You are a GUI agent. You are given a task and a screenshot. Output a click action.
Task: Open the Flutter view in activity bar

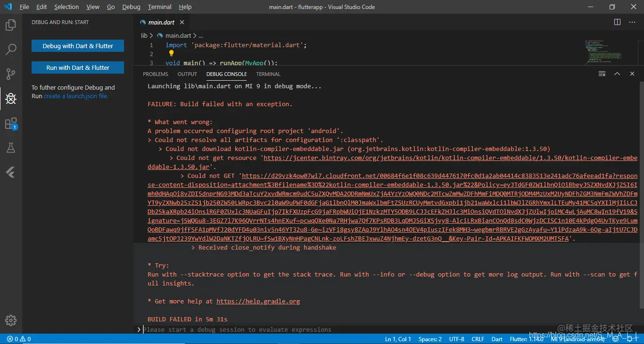[10, 172]
